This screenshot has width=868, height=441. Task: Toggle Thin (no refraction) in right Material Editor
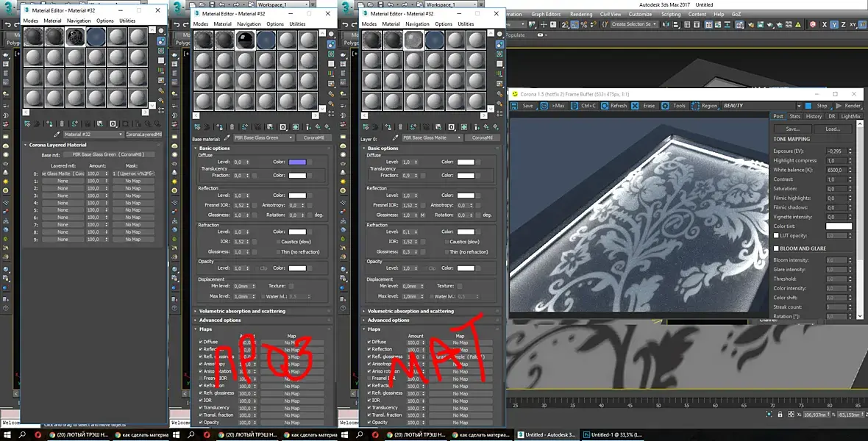[x=447, y=252]
